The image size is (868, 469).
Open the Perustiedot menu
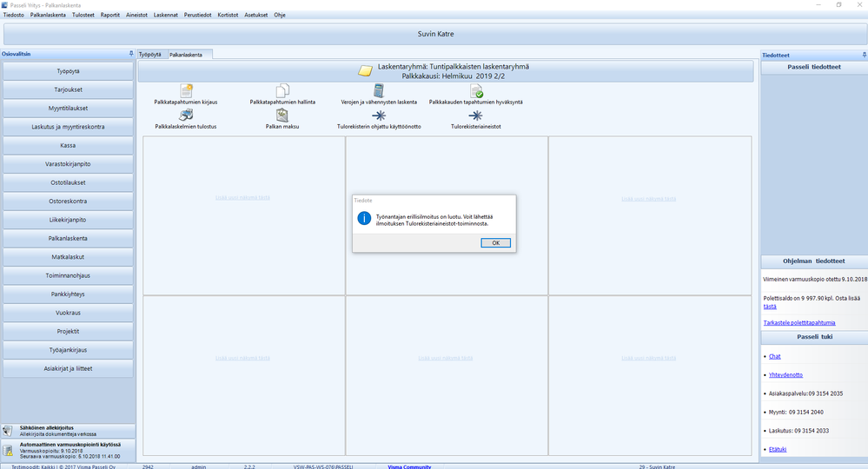click(x=197, y=15)
